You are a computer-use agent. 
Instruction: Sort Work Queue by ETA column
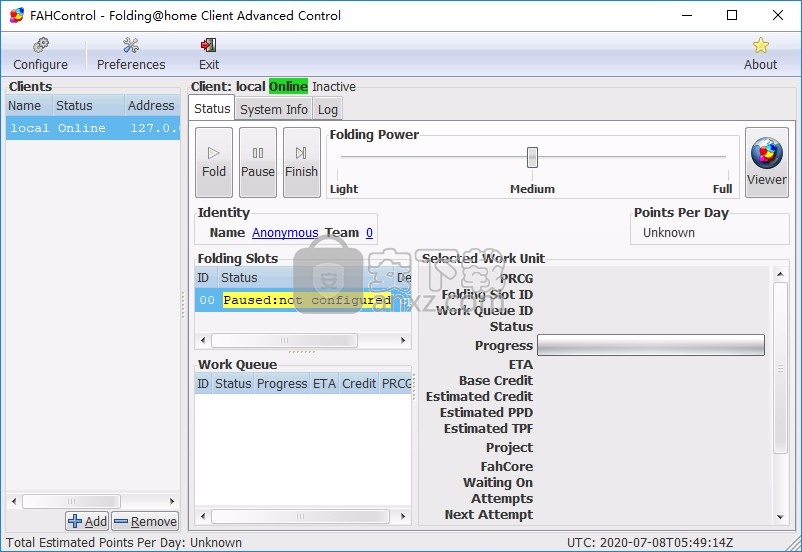(x=324, y=384)
